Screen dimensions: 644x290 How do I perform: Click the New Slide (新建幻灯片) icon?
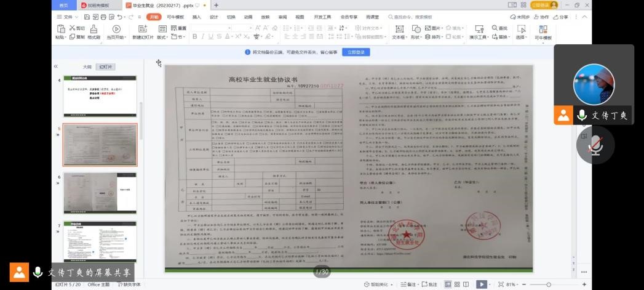click(142, 29)
